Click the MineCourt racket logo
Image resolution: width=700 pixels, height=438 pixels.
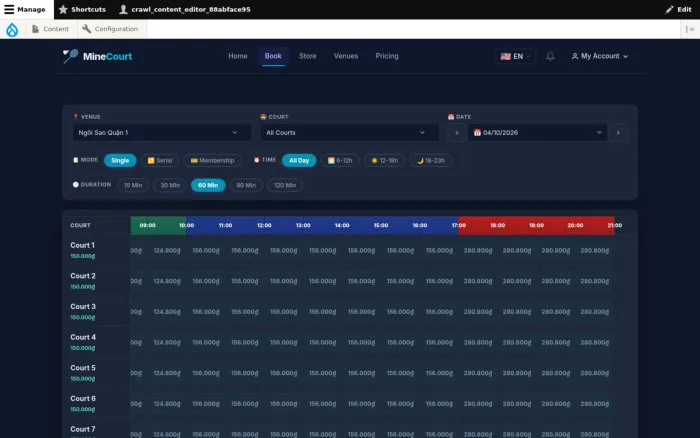(70, 56)
